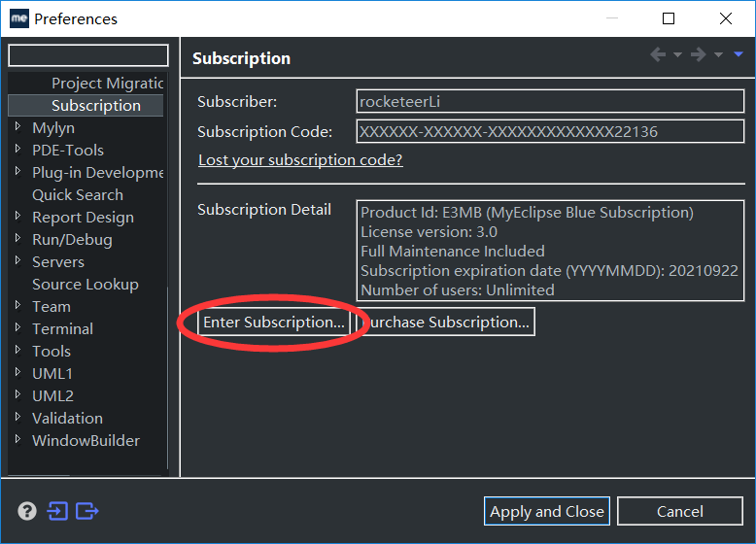Click the 'License version: 3.0' line
The image size is (756, 544).
coord(429,232)
